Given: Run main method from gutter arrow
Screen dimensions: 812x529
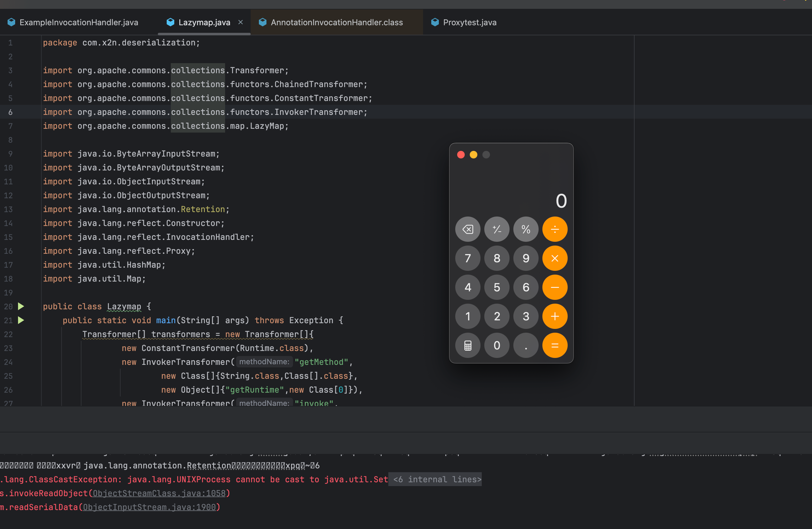Looking at the screenshot, I should pos(21,320).
